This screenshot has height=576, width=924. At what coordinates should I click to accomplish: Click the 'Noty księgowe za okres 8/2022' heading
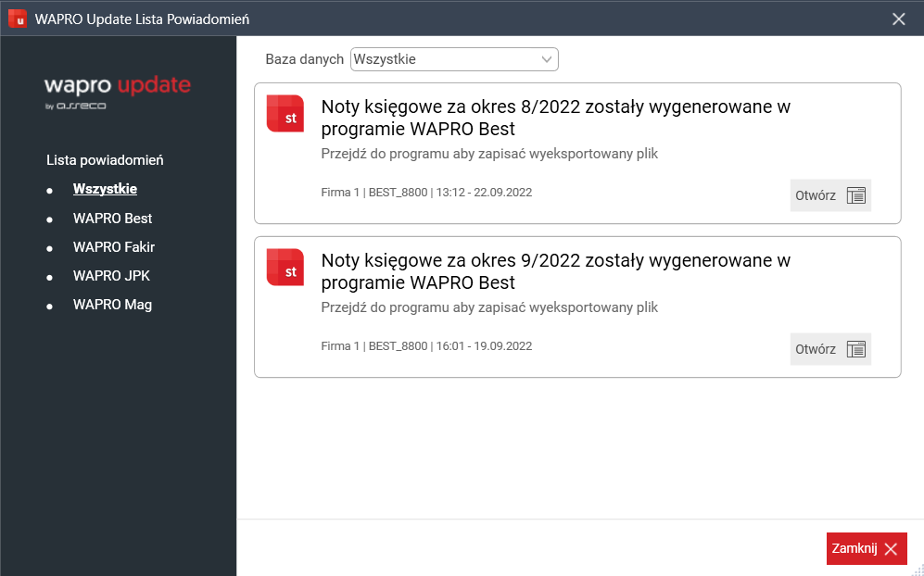click(556, 118)
